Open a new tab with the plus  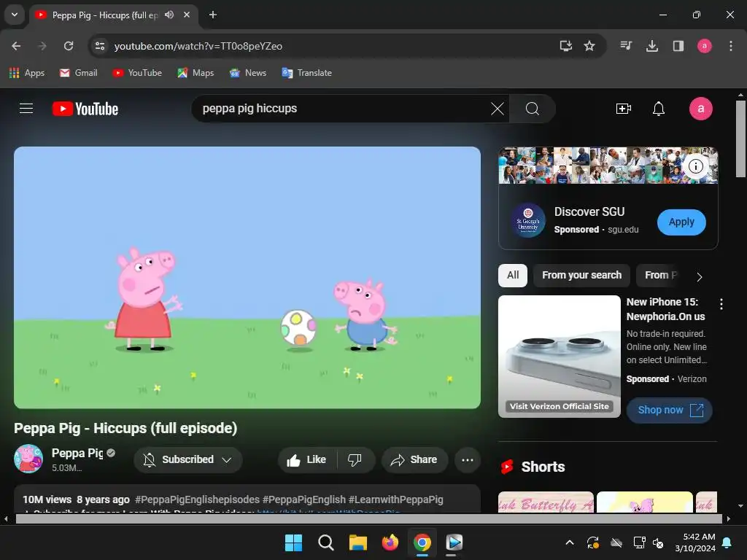point(213,15)
